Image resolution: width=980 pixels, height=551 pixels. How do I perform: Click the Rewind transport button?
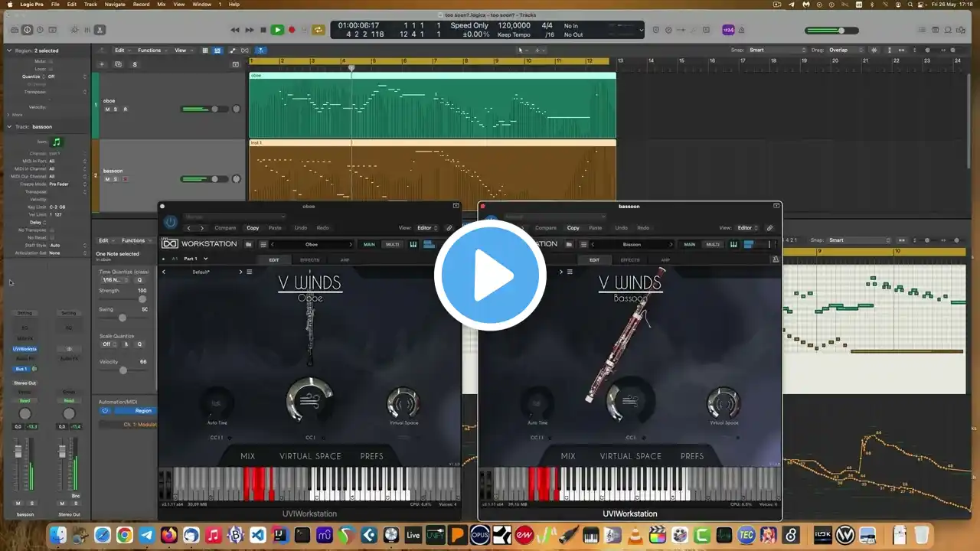point(235,30)
